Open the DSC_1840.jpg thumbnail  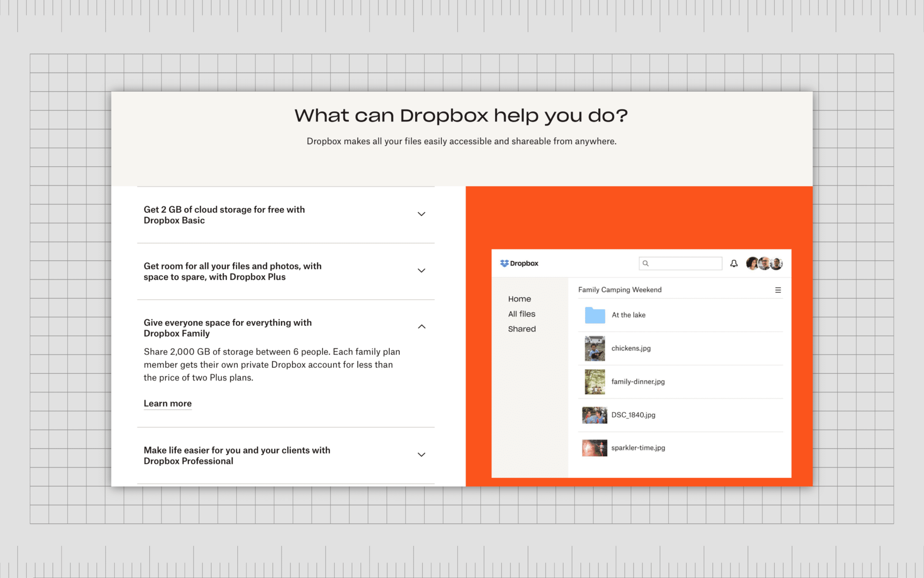tap(595, 415)
